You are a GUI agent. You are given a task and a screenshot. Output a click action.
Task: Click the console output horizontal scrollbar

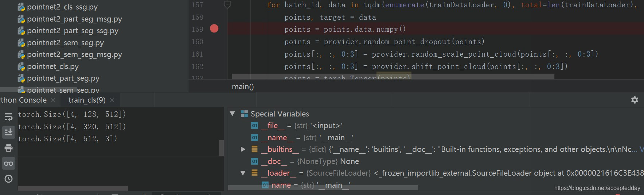pos(73,188)
